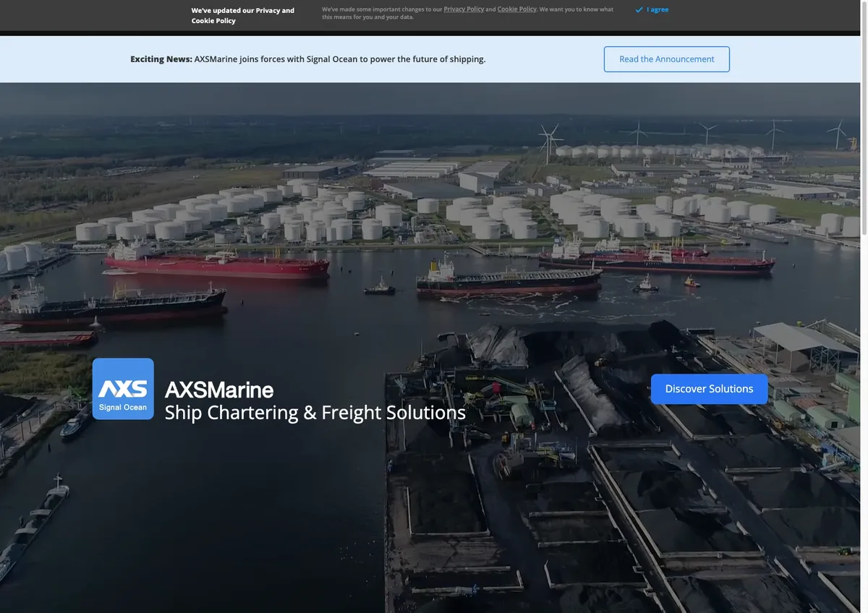Click the Exciting News announcement text
Viewport: 868px width, 613px height.
tap(308, 59)
